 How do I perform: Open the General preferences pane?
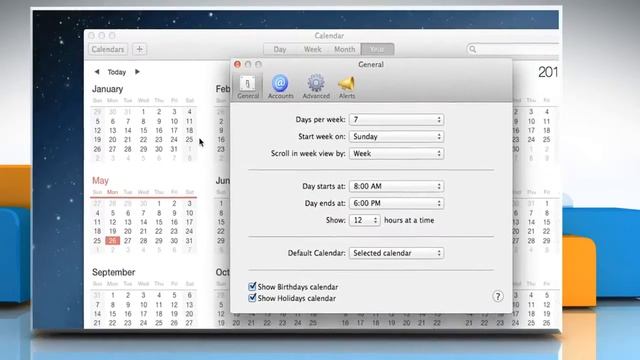click(x=248, y=87)
